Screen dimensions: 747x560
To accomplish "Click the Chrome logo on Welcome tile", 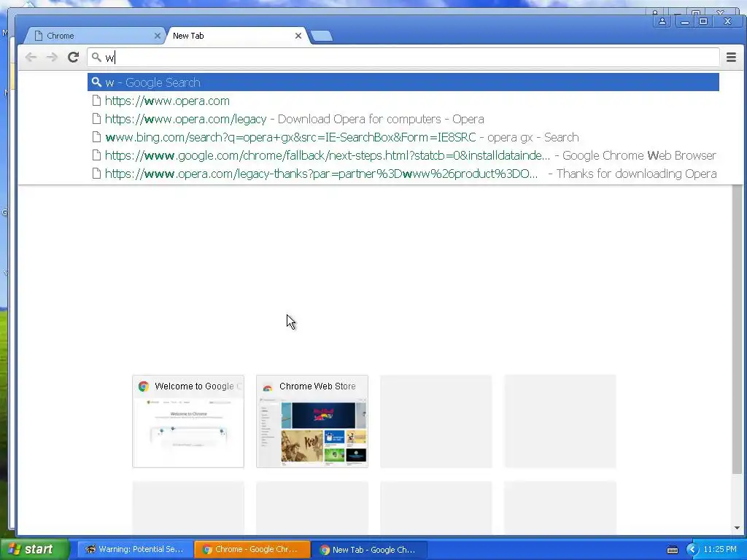I will (144, 386).
